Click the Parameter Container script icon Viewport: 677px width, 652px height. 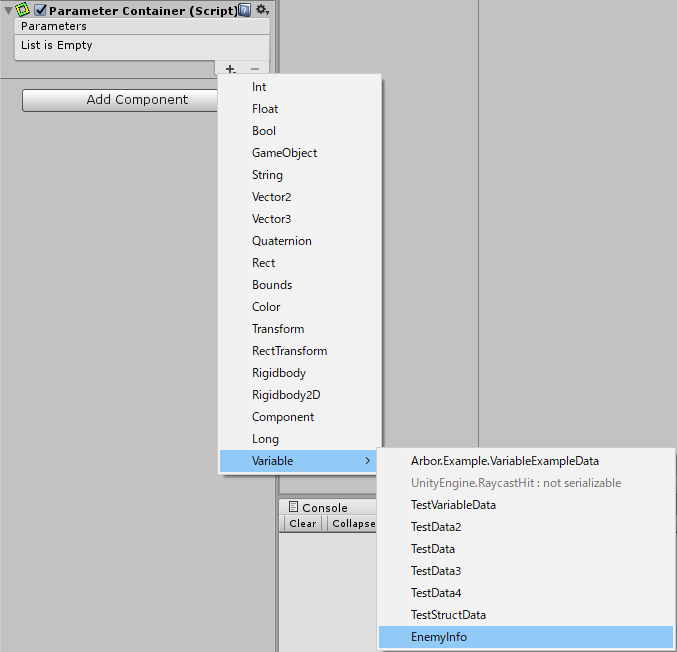(22, 10)
